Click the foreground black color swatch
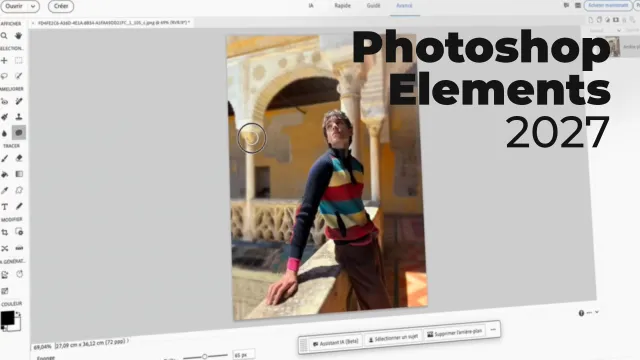The image size is (640, 360). (7, 318)
